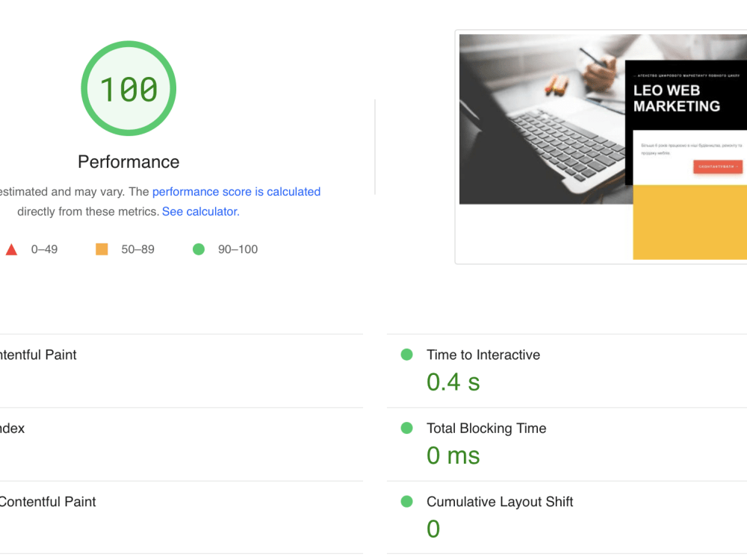
Task: Select the Total Blocking Time metric label
Action: click(x=486, y=428)
